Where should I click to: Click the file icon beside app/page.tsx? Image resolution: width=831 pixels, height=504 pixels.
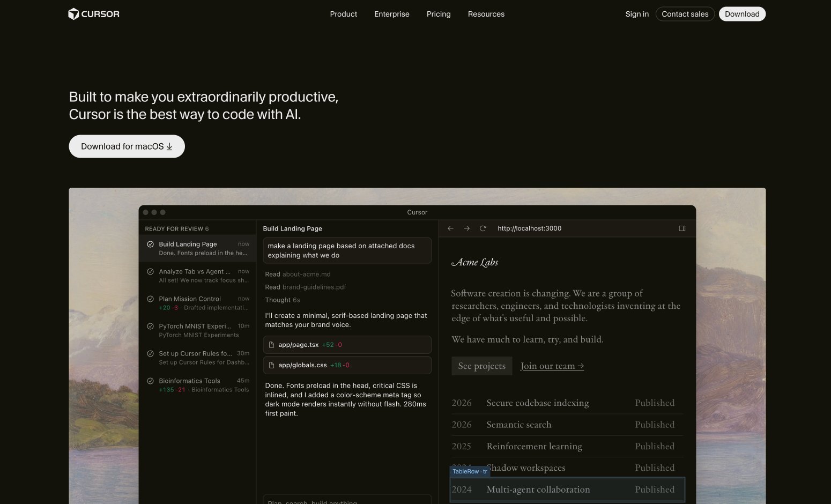tap(271, 345)
